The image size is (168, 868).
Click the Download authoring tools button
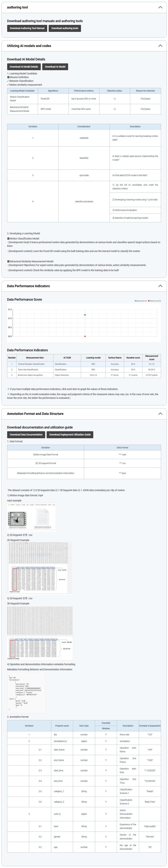[x=65, y=28]
